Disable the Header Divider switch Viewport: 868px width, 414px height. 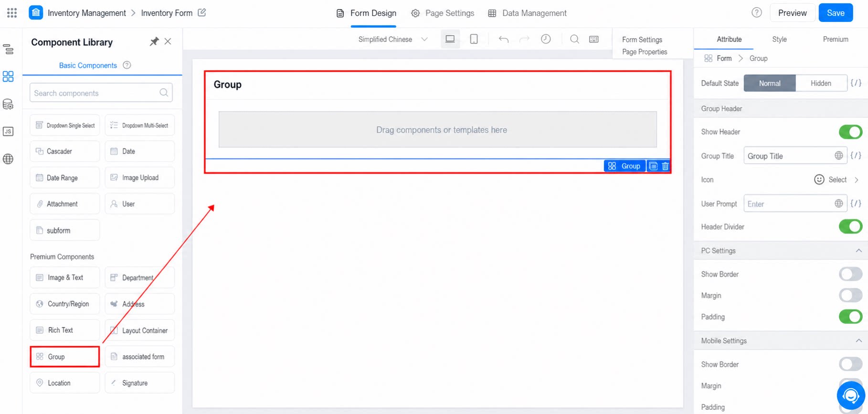tap(850, 227)
